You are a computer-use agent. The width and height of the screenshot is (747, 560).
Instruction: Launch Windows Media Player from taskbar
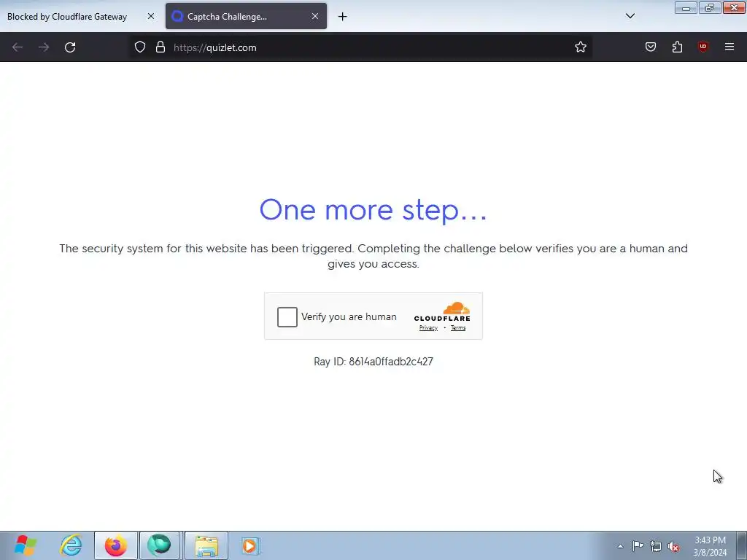(250, 545)
